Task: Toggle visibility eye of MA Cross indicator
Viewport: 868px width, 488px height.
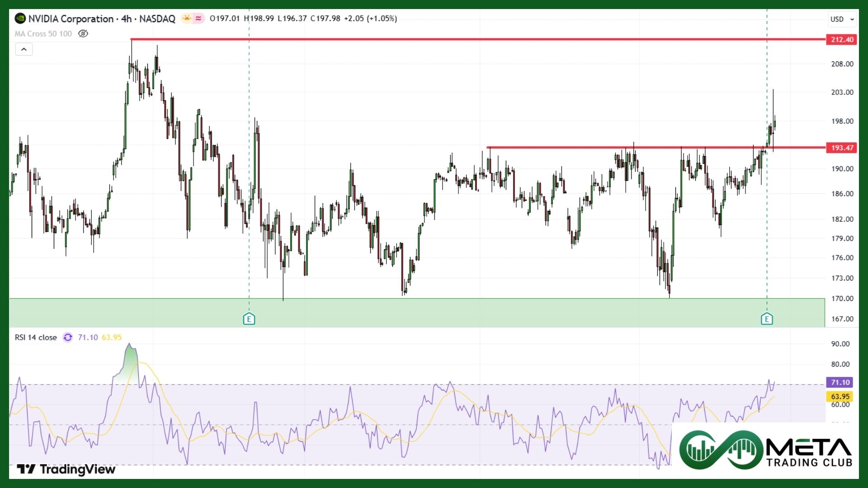Action: 83,33
